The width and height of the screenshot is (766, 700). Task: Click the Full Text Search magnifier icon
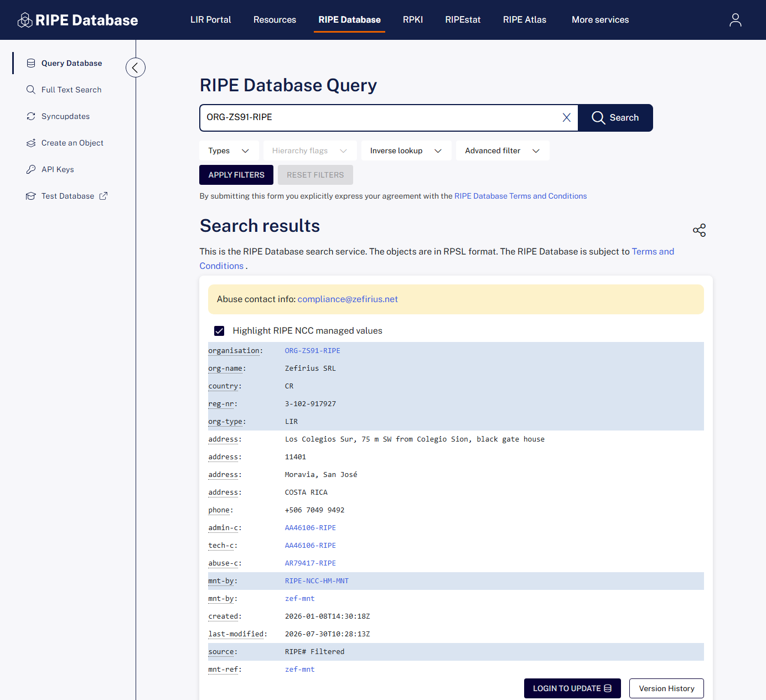[31, 90]
